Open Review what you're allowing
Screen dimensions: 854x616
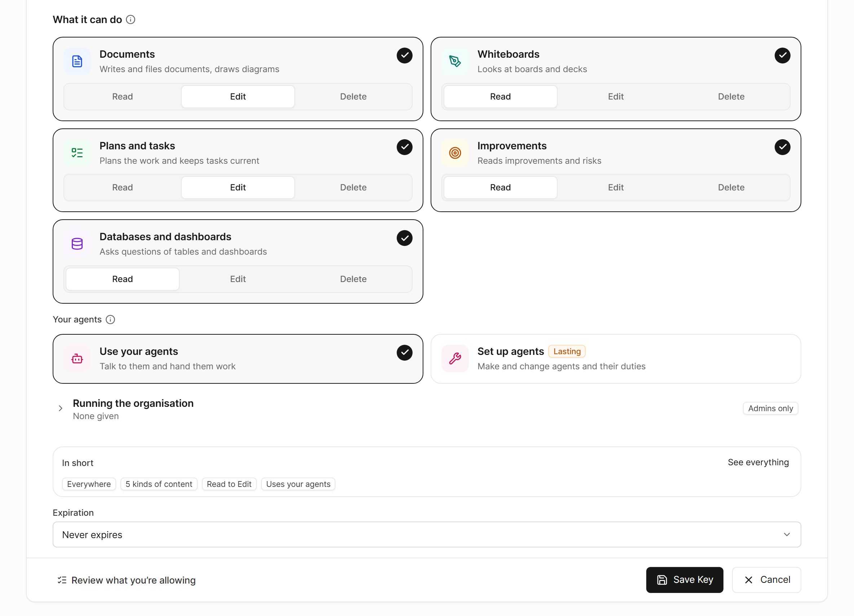pyautogui.click(x=126, y=580)
